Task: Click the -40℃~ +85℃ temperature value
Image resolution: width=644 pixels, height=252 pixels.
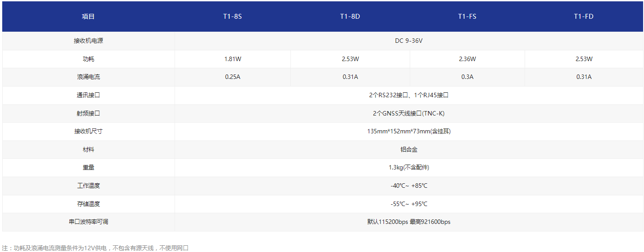Action: click(409, 186)
